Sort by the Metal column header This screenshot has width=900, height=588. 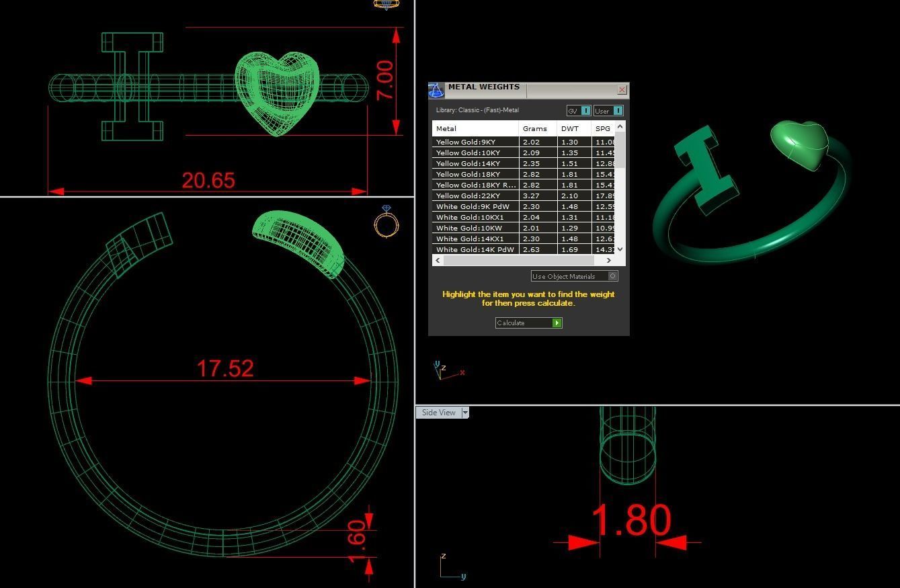click(475, 128)
